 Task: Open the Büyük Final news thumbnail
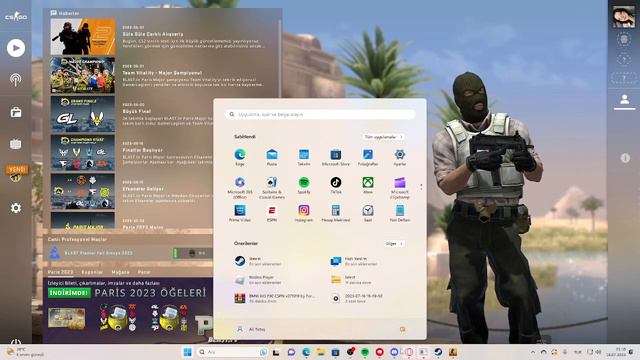coord(82,114)
